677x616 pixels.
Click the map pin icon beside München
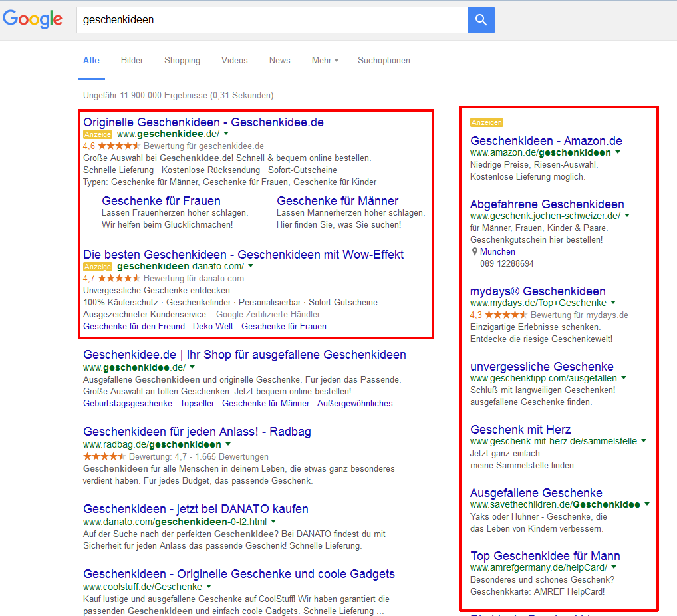pyautogui.click(x=475, y=252)
